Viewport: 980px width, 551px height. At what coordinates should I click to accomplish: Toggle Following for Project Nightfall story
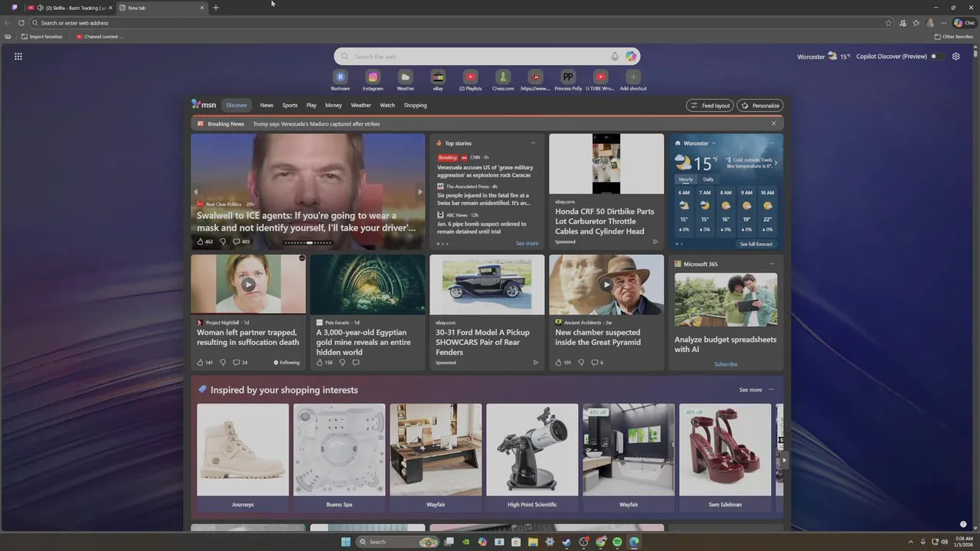tap(287, 363)
